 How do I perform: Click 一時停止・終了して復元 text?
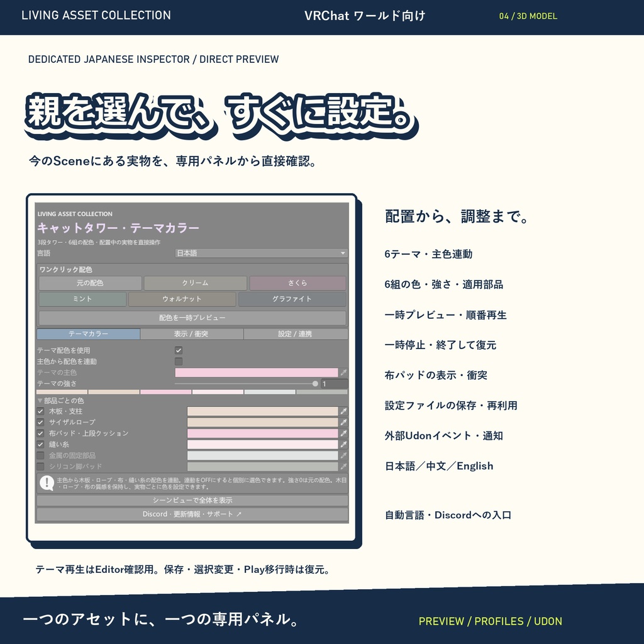pos(440,345)
